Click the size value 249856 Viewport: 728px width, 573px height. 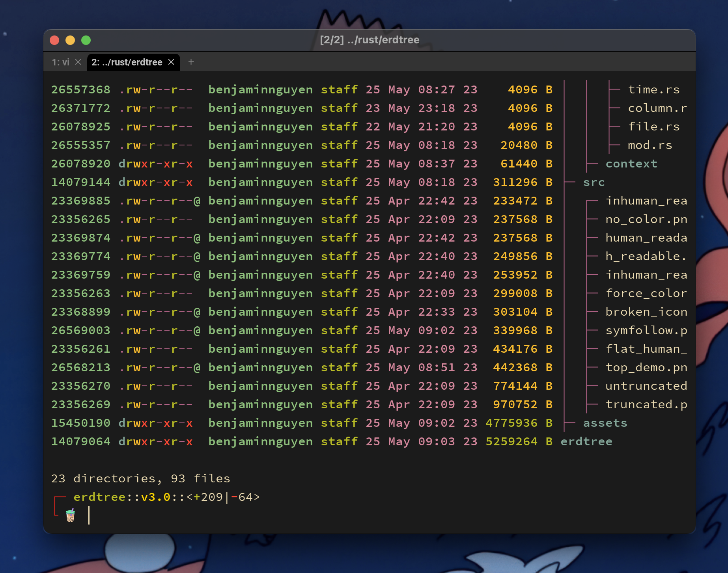[x=515, y=256]
